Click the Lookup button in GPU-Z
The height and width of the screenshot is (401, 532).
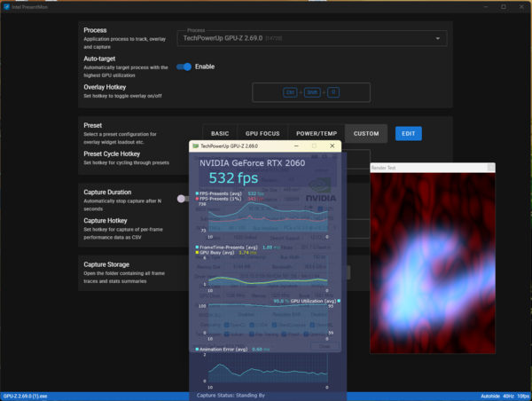tap(321, 170)
